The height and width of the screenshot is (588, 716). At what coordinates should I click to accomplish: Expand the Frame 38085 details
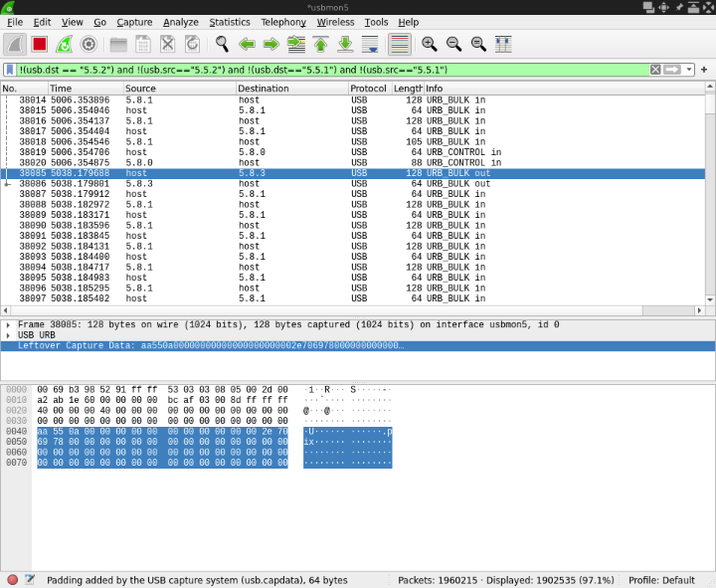(x=8, y=324)
